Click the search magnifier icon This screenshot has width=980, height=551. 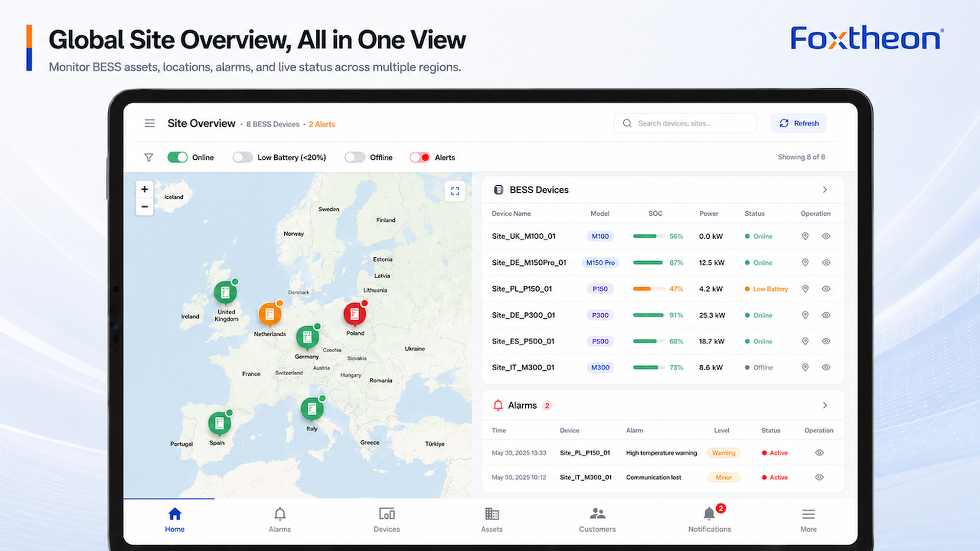coord(627,123)
